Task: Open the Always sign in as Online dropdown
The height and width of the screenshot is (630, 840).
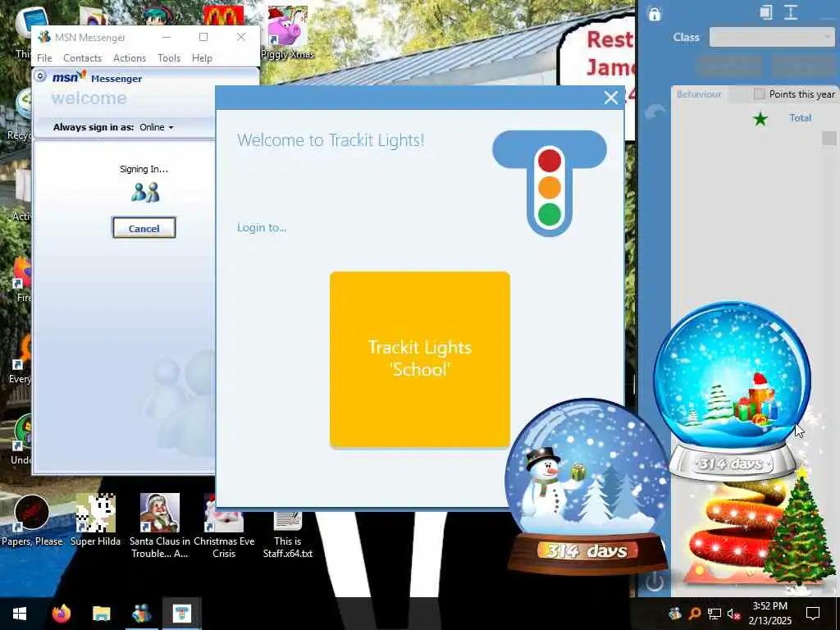Action: click(x=157, y=127)
